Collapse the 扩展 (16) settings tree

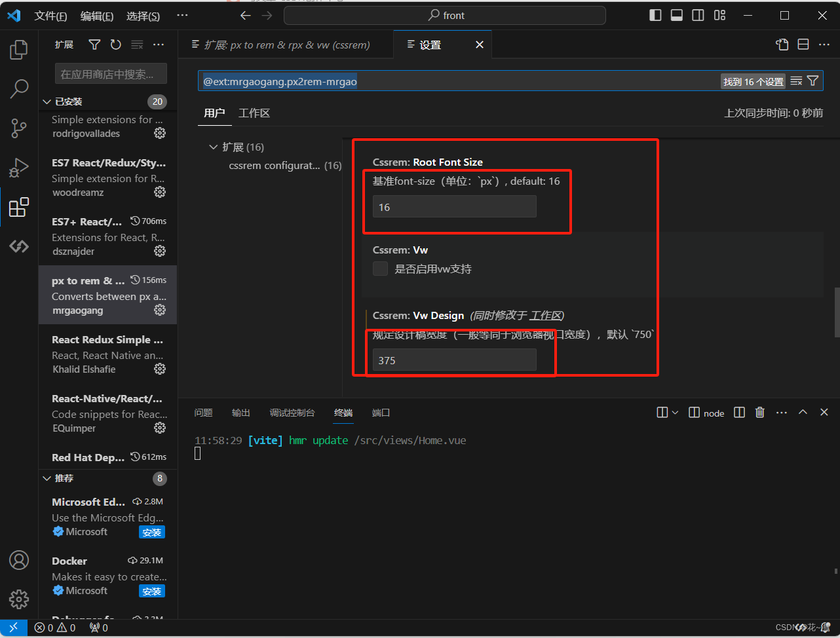(214, 147)
